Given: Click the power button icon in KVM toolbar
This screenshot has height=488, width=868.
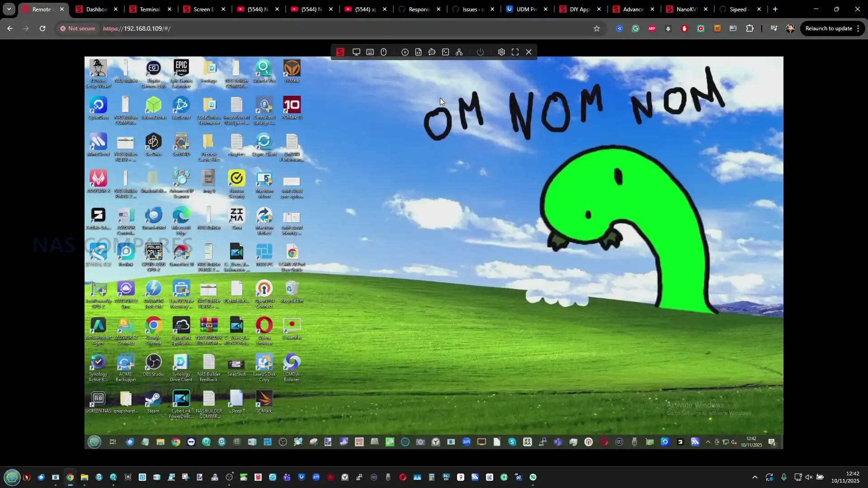Looking at the screenshot, I should [480, 52].
